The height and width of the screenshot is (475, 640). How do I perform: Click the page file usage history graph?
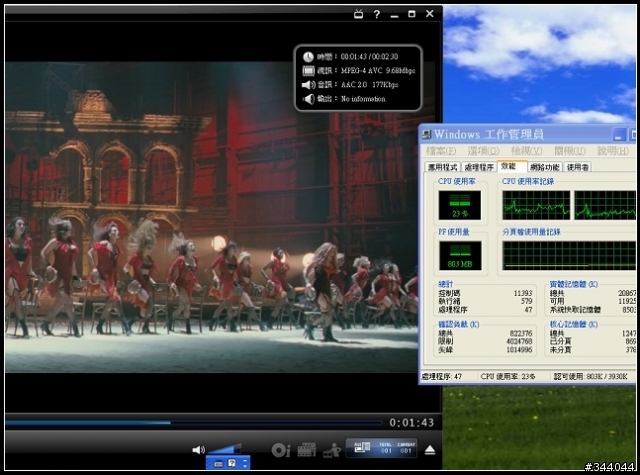coord(569,256)
